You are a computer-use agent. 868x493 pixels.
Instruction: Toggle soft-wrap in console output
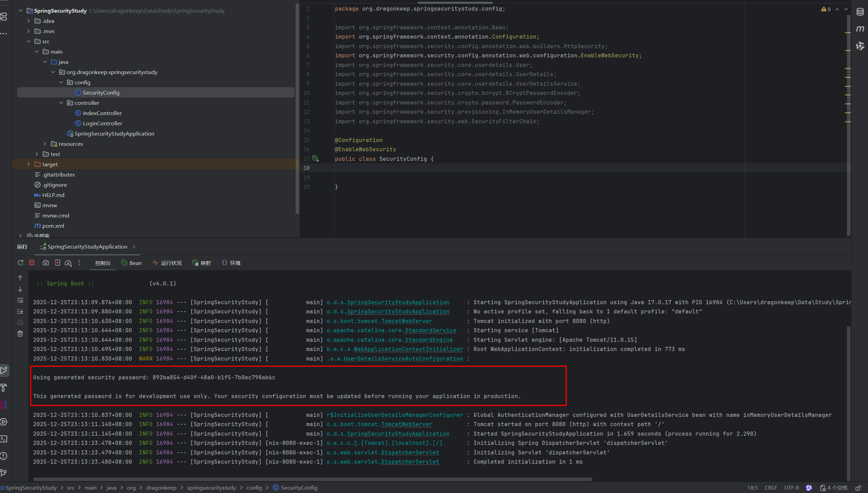pos(20,300)
